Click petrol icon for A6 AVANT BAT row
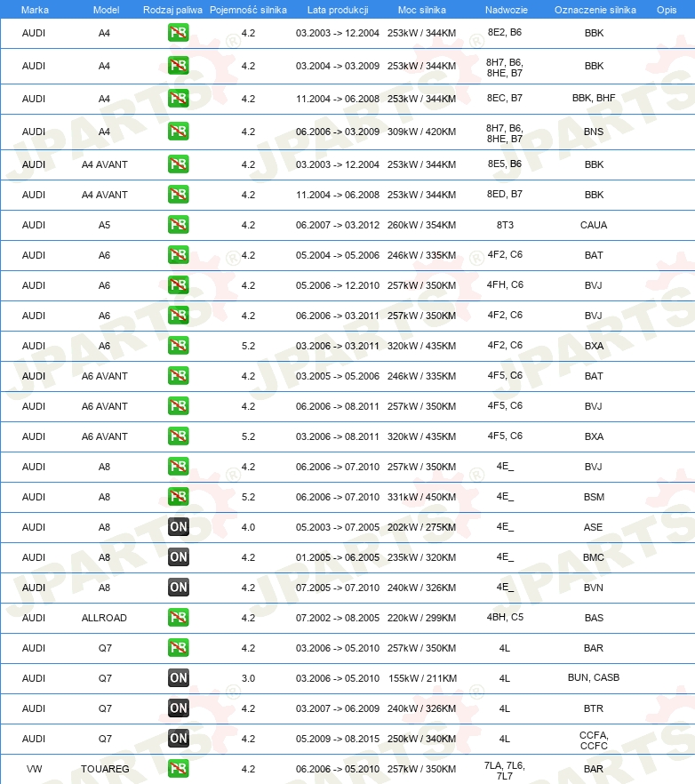This screenshot has height=784, width=695. [179, 375]
